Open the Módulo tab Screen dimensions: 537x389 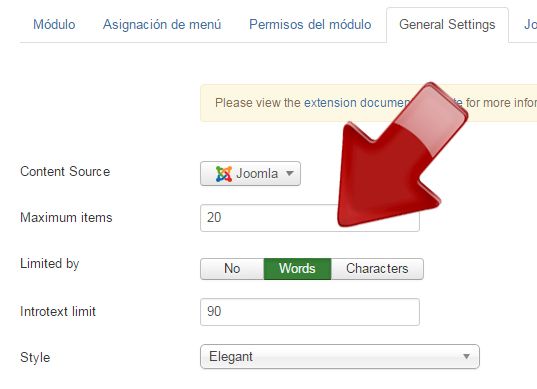tap(54, 25)
